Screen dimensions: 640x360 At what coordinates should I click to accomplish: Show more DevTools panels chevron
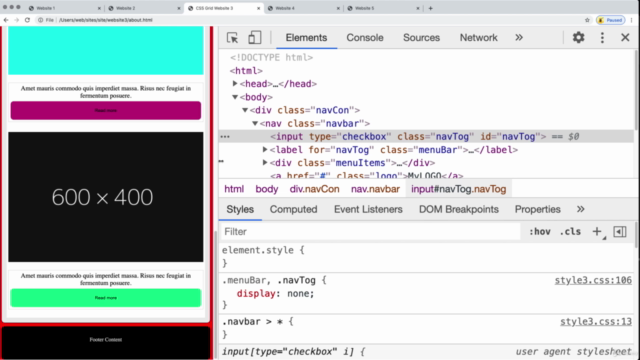tap(519, 38)
